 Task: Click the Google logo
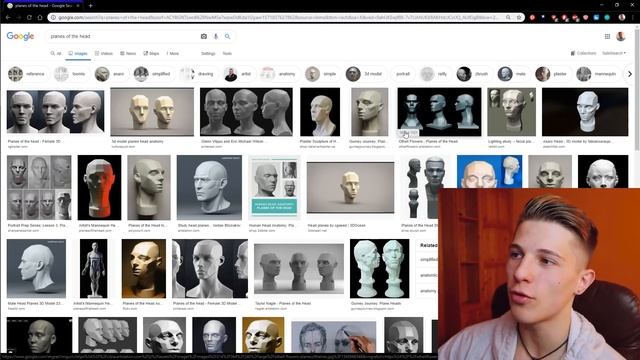pos(20,36)
